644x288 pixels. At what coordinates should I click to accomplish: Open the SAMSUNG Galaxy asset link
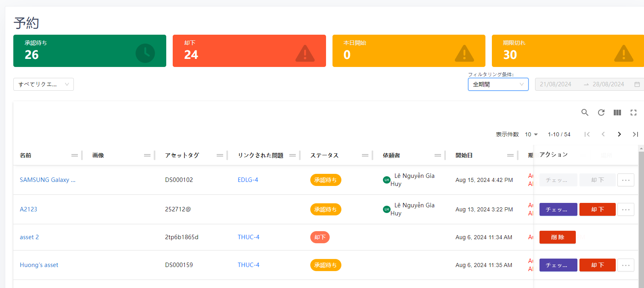[x=48, y=180]
